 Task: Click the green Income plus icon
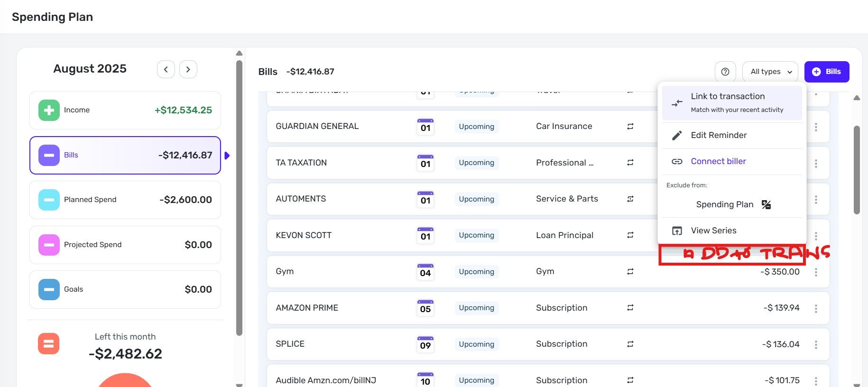(49, 110)
